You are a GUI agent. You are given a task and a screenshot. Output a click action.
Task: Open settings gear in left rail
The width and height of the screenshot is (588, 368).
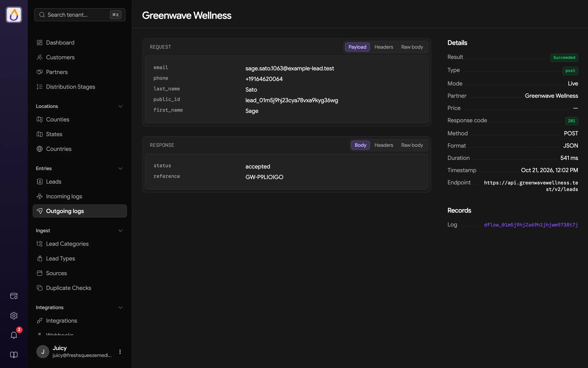(x=14, y=316)
